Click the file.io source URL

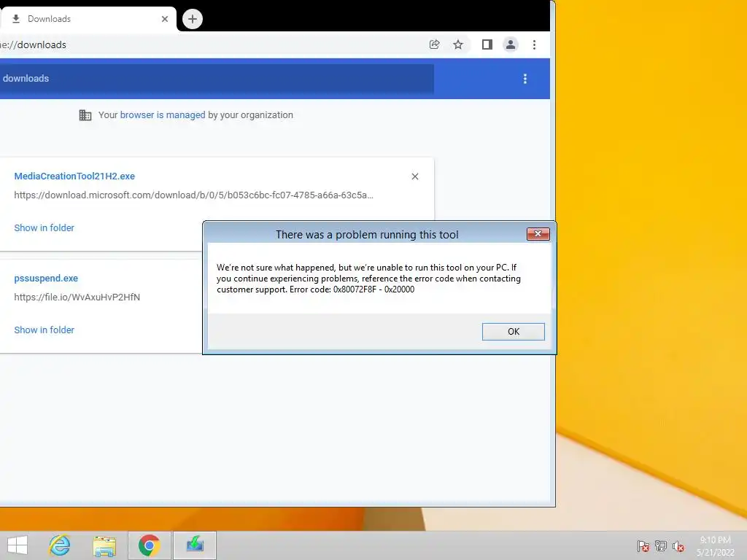[x=77, y=297]
